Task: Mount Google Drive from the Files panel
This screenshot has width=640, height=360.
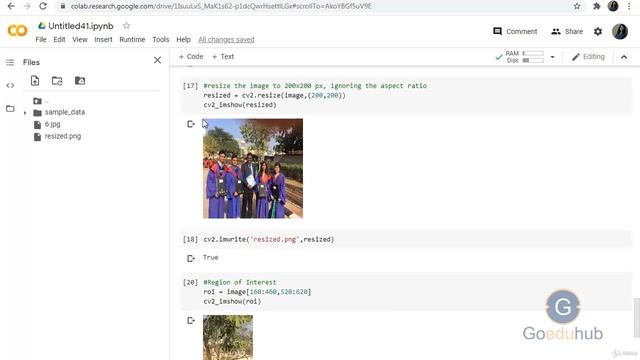Action: [80, 81]
